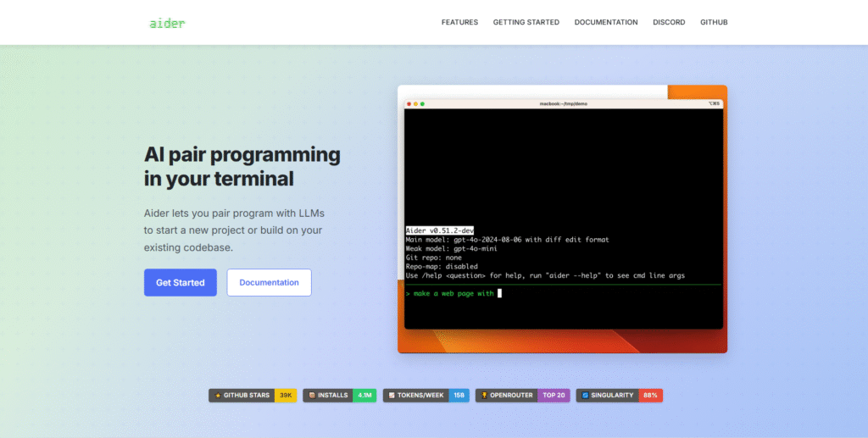Open the Documentation nav link in the header
This screenshot has width=868, height=438.
tap(605, 22)
